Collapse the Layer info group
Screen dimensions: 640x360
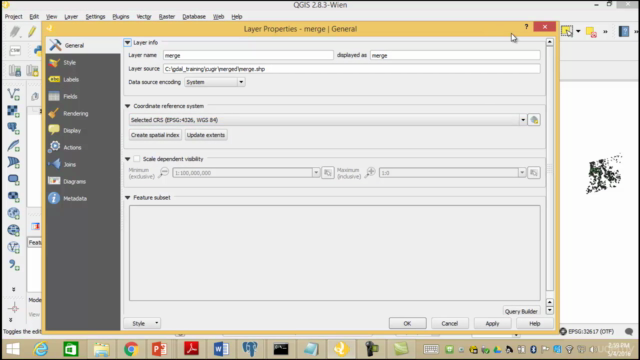point(127,42)
